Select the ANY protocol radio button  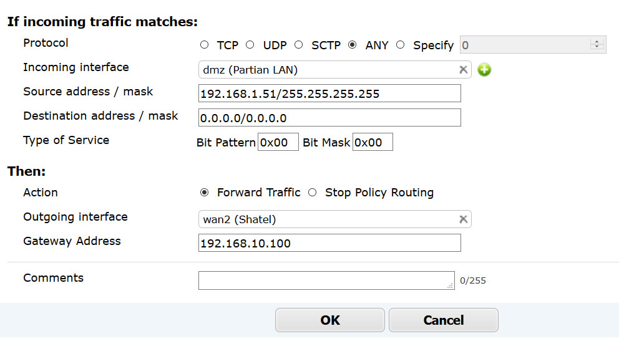[x=353, y=45]
